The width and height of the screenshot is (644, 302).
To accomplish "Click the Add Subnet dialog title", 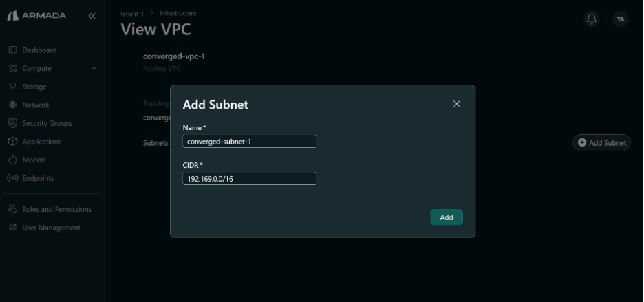I will [215, 105].
